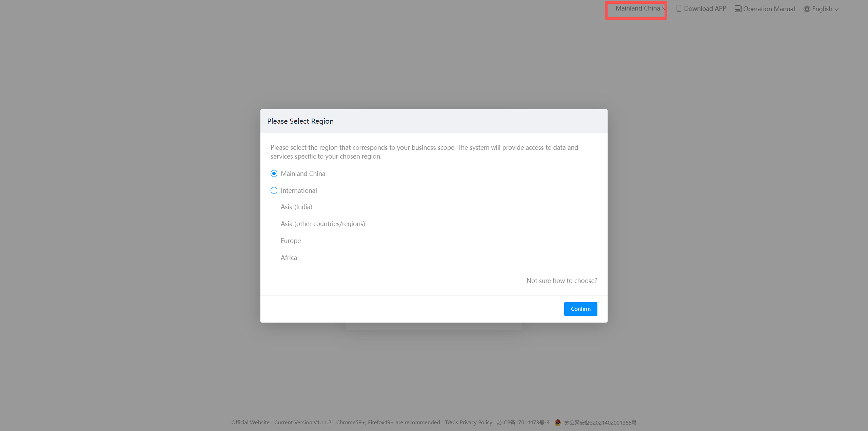Screen dimensions: 868x431
Task: Open 'Not sure how to choose?' link
Action: point(561,281)
